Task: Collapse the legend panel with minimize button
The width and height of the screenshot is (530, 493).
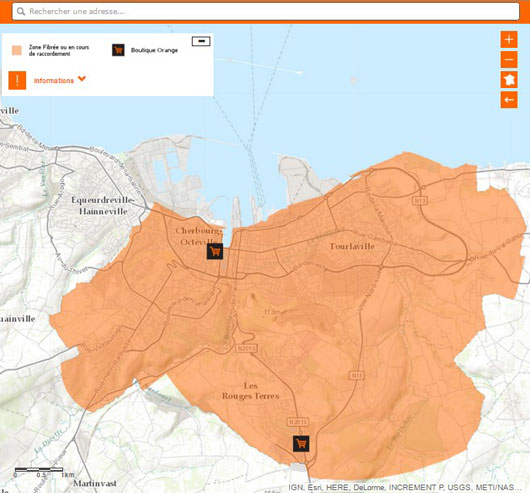Action: coord(201,41)
